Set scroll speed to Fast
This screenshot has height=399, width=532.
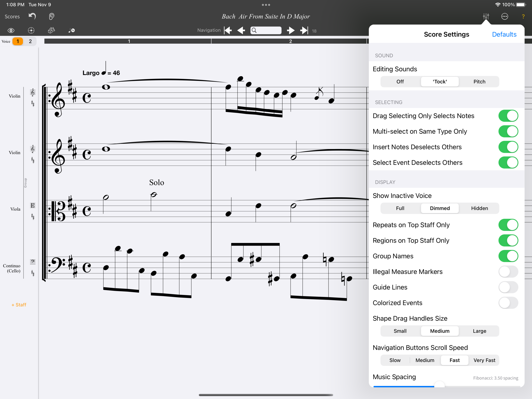(455, 360)
